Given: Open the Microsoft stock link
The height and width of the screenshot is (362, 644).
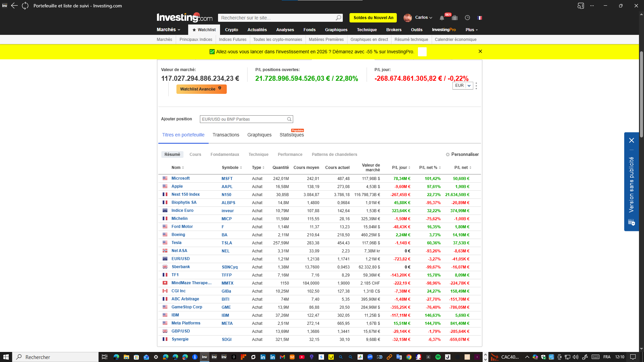Looking at the screenshot, I should (x=180, y=178).
